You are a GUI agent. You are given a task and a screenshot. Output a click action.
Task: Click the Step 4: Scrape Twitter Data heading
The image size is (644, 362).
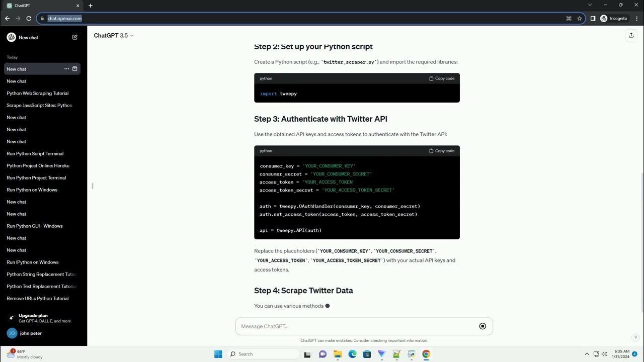(x=303, y=291)
